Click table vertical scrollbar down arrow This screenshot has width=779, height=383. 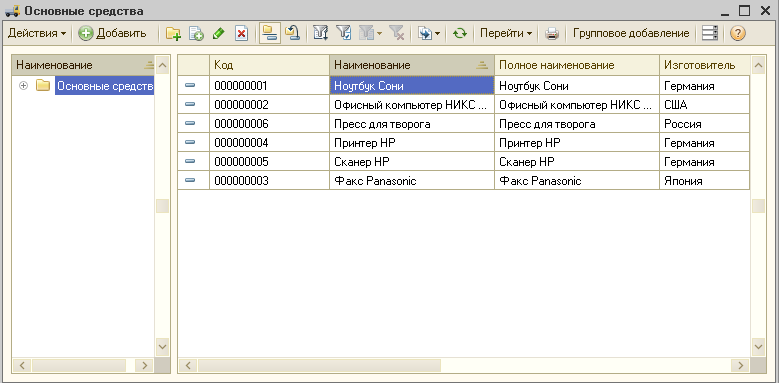(758, 346)
